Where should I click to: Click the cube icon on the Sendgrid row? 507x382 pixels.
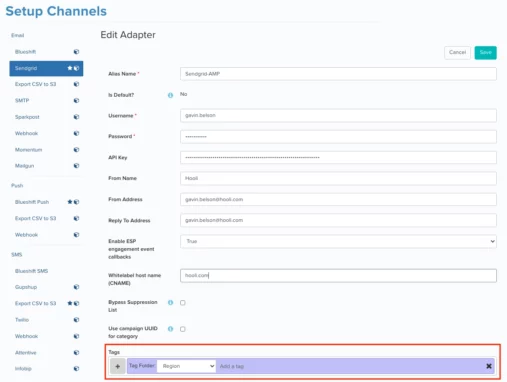pyautogui.click(x=76, y=68)
